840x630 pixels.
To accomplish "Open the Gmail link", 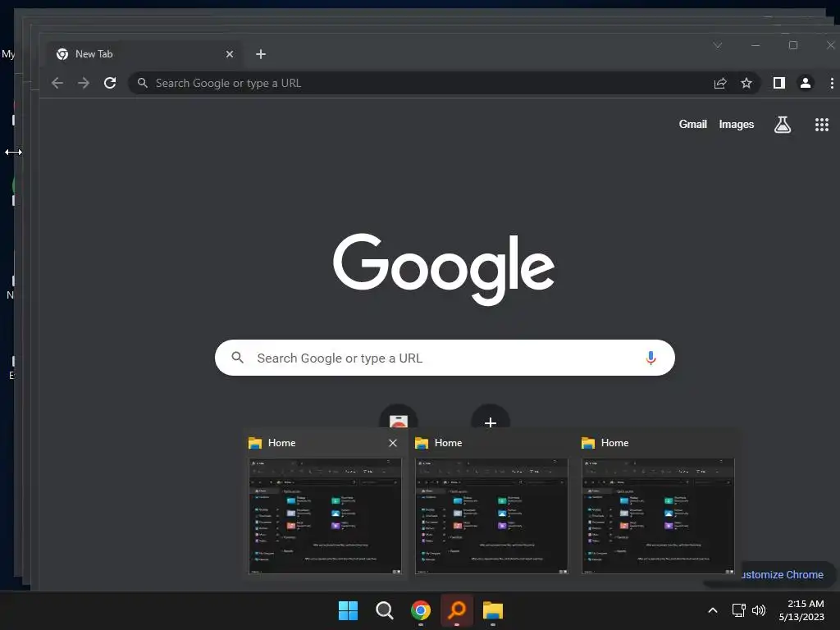I will [692, 125].
